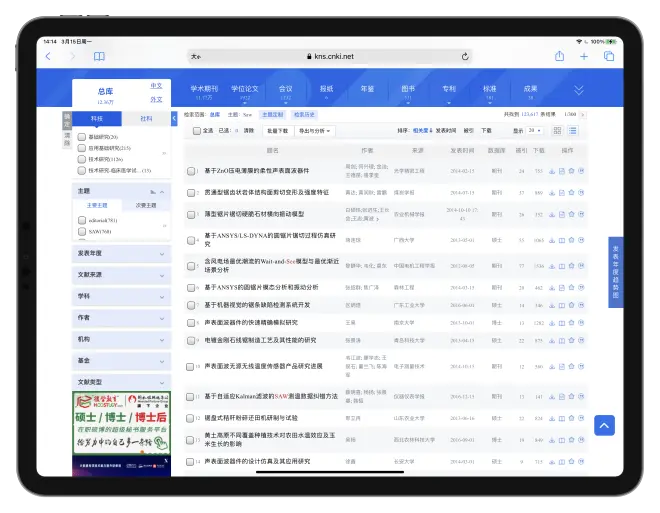Viewport: 660px width, 513px height.
Task: Open the 显示 per-page count dropdown
Action: click(535, 130)
